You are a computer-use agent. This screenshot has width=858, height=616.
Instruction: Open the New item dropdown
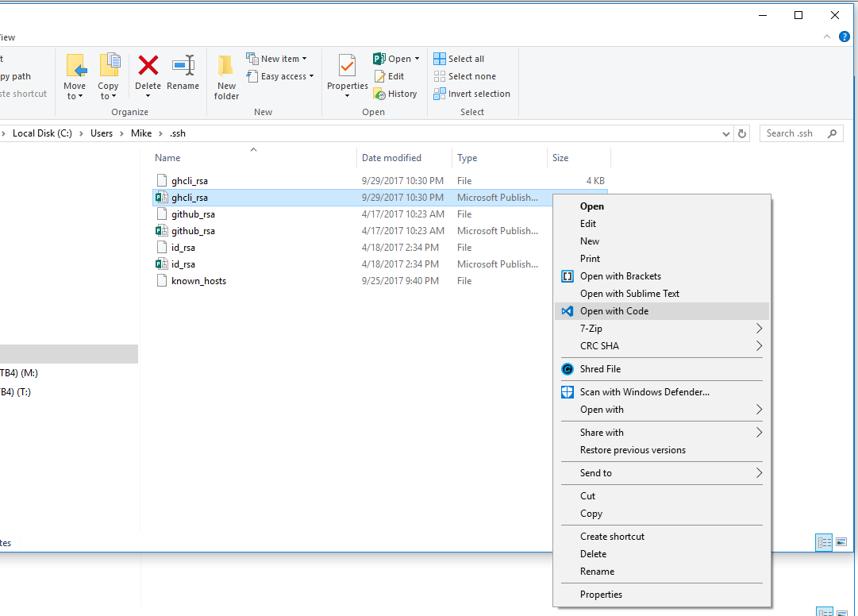pyautogui.click(x=276, y=59)
